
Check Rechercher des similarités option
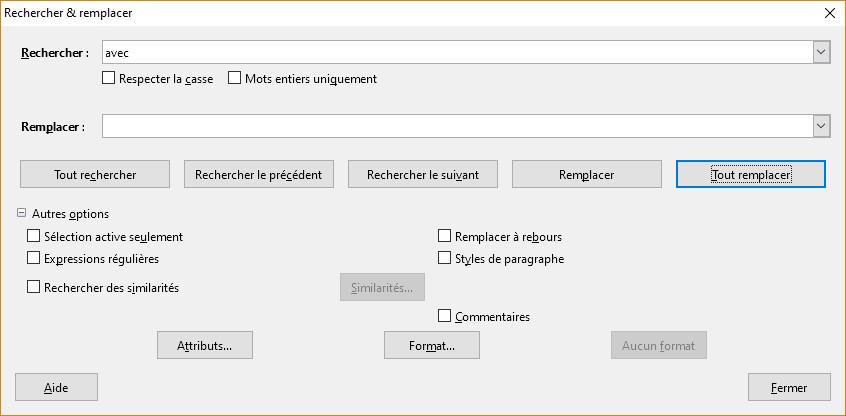point(34,287)
